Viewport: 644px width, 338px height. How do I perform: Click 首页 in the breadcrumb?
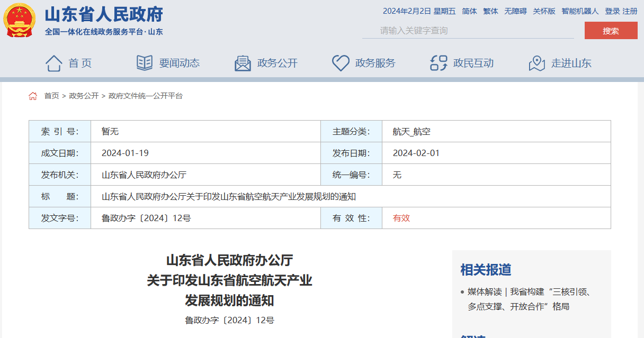pyautogui.click(x=51, y=96)
